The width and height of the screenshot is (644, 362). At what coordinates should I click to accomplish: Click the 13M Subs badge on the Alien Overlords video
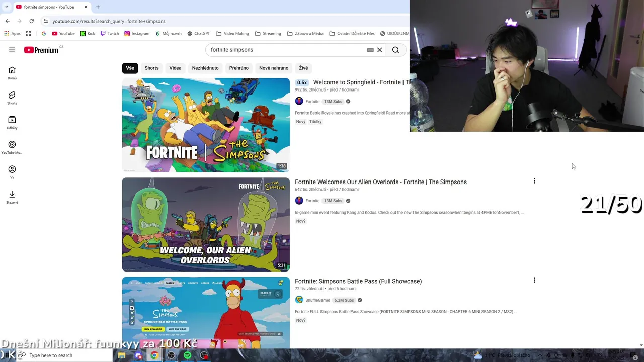pos(333,201)
